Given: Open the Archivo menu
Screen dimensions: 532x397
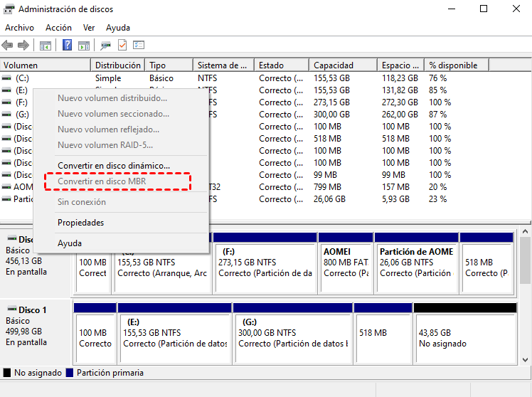Looking at the screenshot, I should (19, 28).
